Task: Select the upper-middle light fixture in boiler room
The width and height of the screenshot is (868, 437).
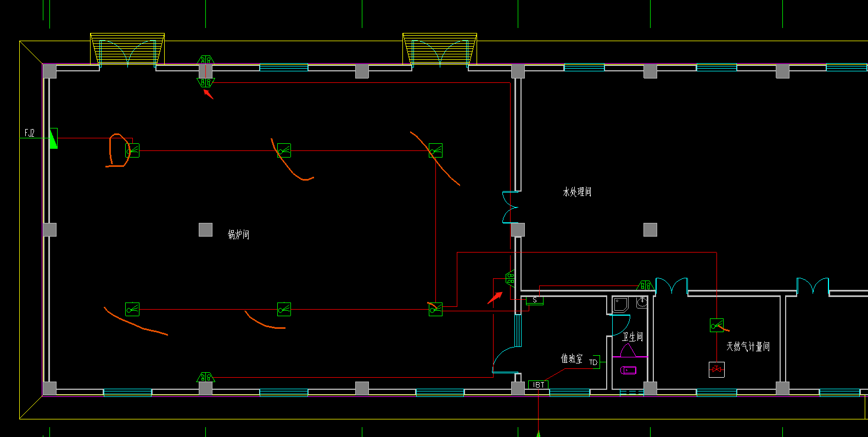Action: point(284,150)
